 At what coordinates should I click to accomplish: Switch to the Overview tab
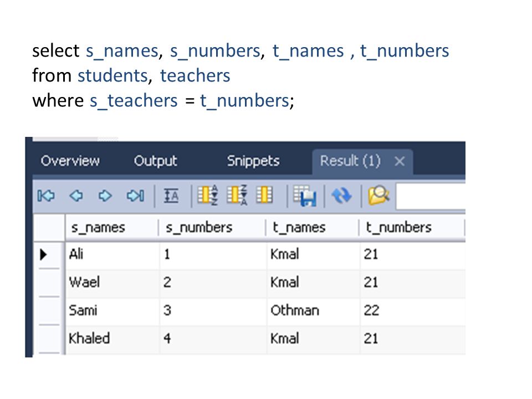[70, 161]
